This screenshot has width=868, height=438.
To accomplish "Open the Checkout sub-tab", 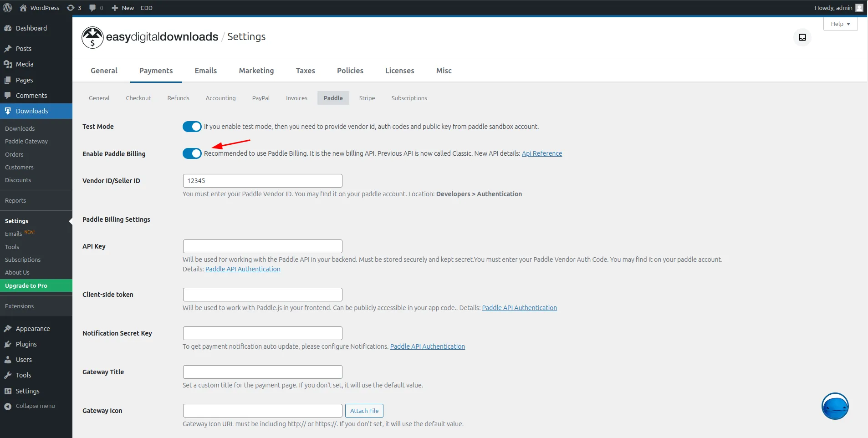I will pos(138,98).
